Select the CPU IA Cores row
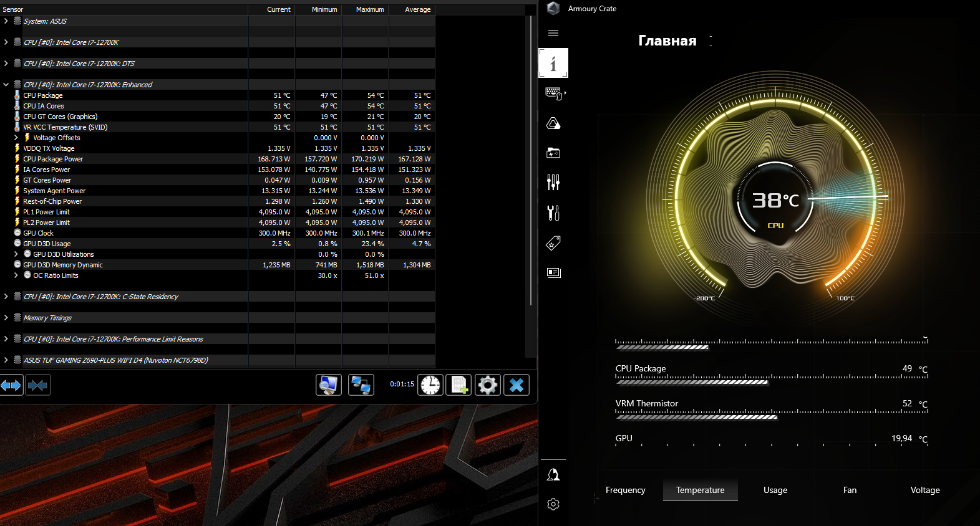 [218, 106]
